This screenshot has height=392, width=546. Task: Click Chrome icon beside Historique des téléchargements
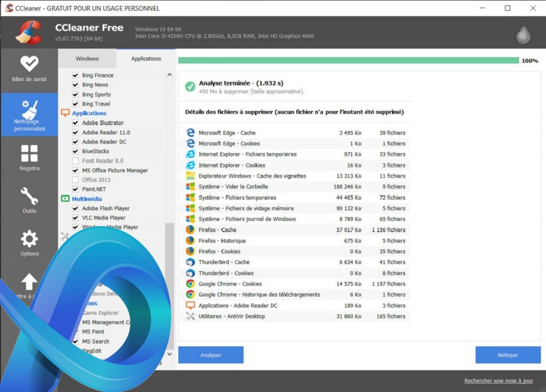coord(190,294)
